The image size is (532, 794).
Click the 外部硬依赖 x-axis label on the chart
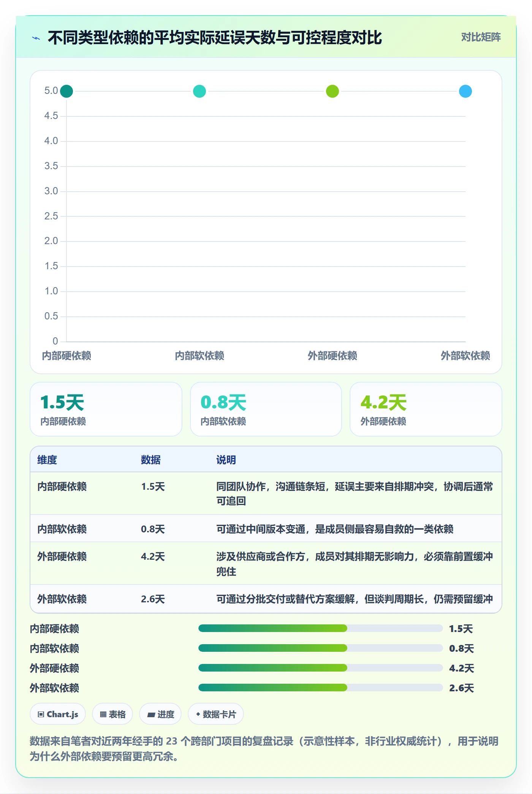point(332,356)
